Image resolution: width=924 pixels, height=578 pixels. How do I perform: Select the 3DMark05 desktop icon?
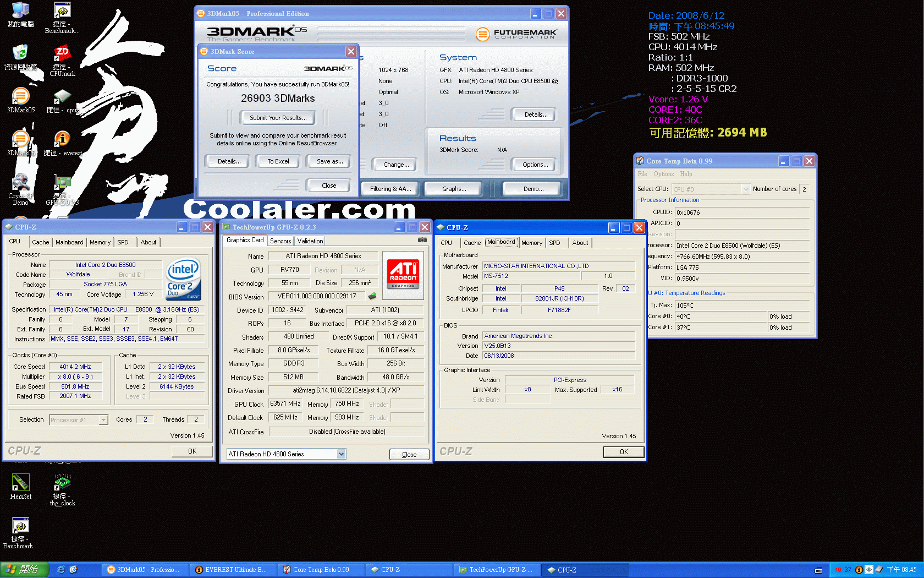pyautogui.click(x=20, y=100)
